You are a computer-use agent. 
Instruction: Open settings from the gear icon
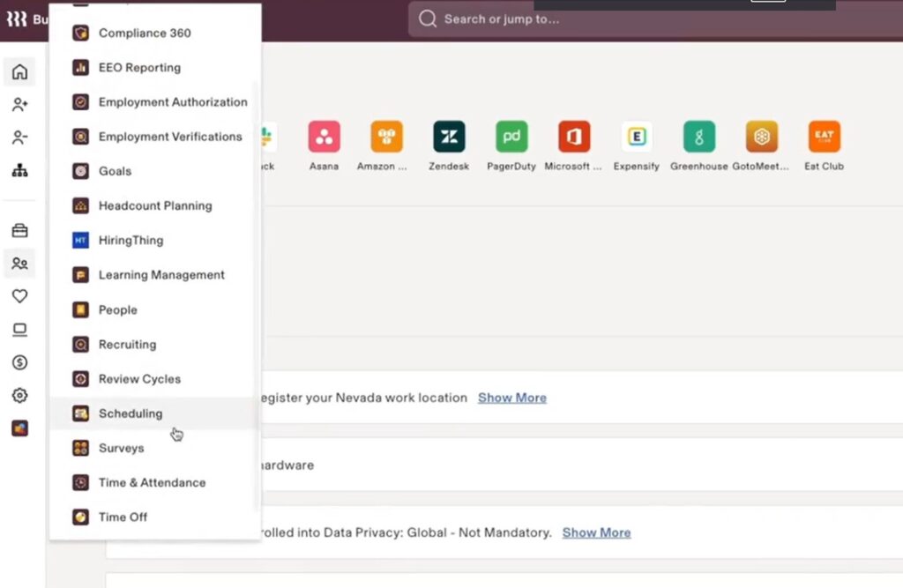[x=19, y=396]
